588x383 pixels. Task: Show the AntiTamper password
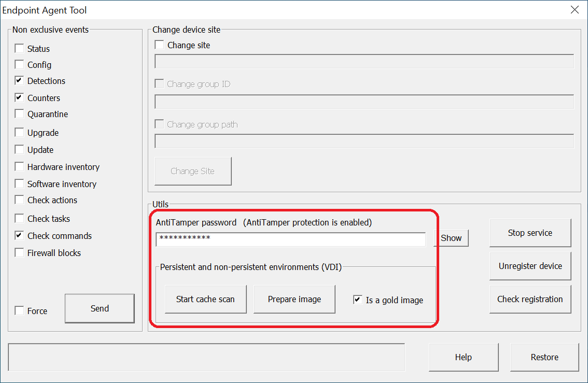pos(451,238)
